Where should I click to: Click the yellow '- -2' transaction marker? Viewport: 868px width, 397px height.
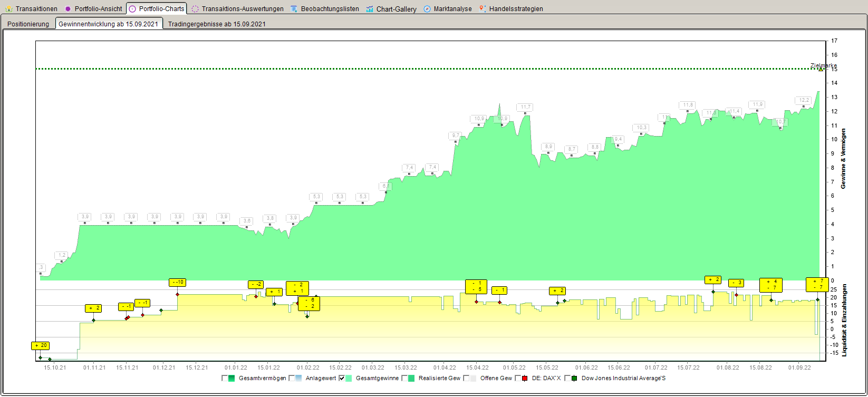click(x=256, y=285)
